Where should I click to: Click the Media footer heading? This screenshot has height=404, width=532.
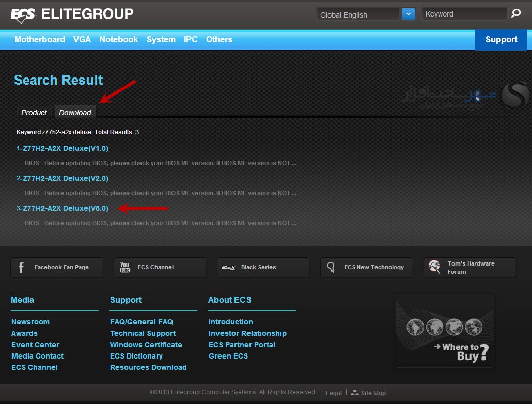[22, 300]
